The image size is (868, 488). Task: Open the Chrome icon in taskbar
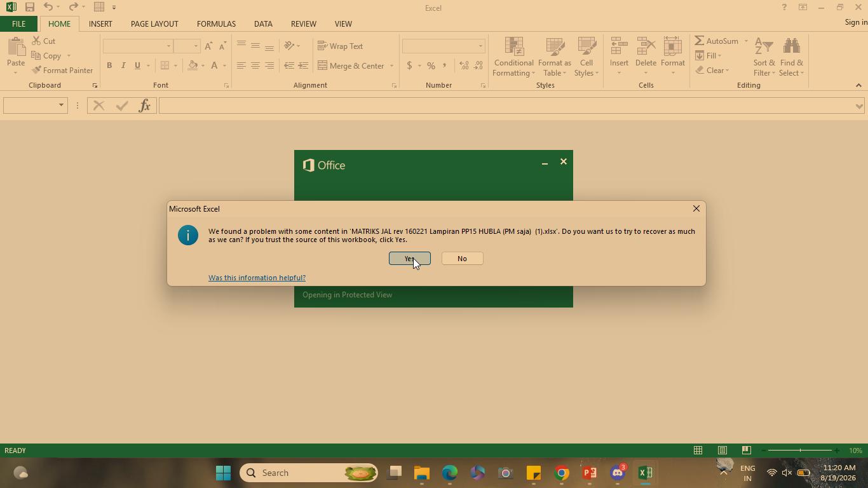pyautogui.click(x=562, y=473)
